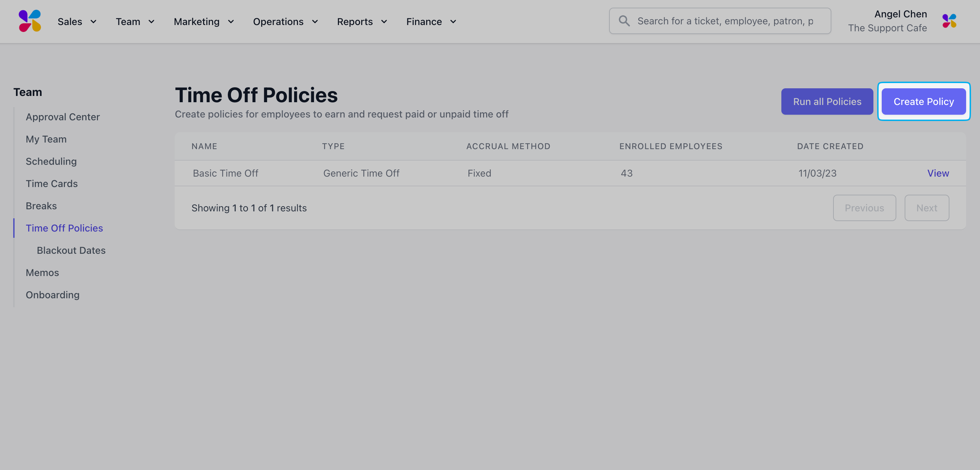Click the NAME column header
The image size is (980, 470).
click(x=204, y=146)
